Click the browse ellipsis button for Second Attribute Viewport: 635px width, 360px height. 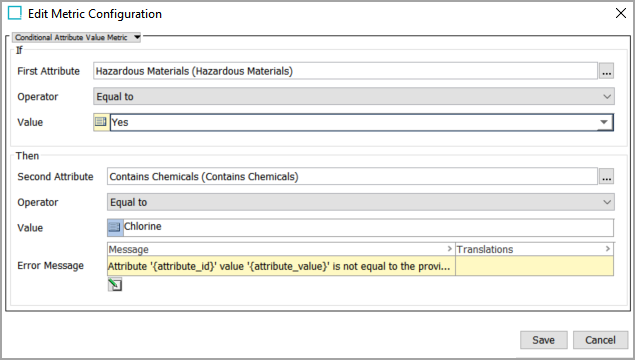point(606,177)
